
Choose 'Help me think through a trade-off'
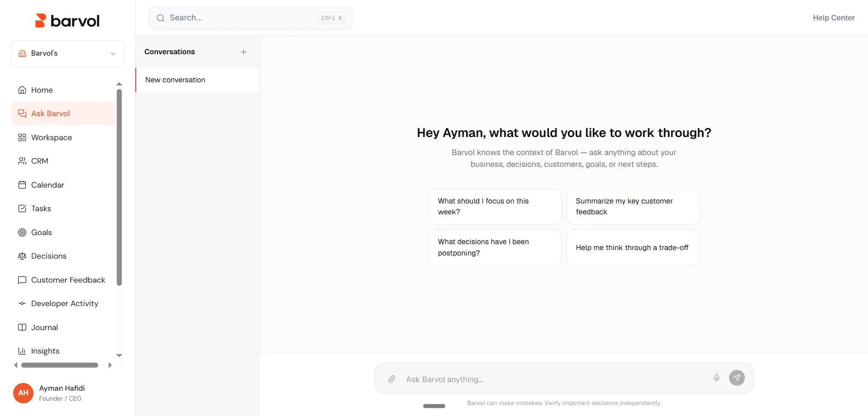coord(633,247)
